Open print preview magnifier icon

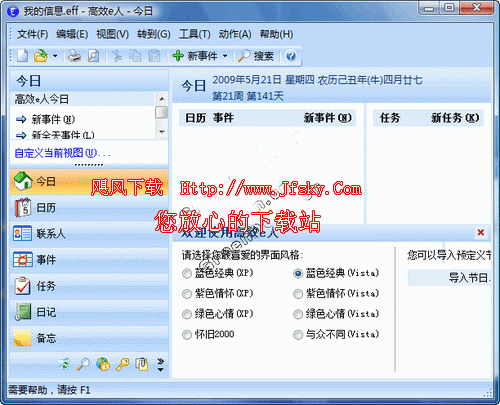pos(93,56)
